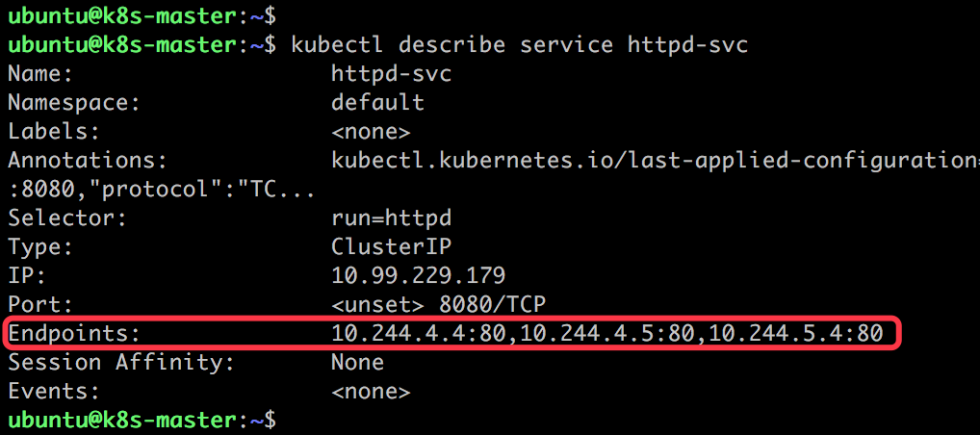Image resolution: width=980 pixels, height=435 pixels.
Task: Click the Annotations field label
Action: coord(88,162)
